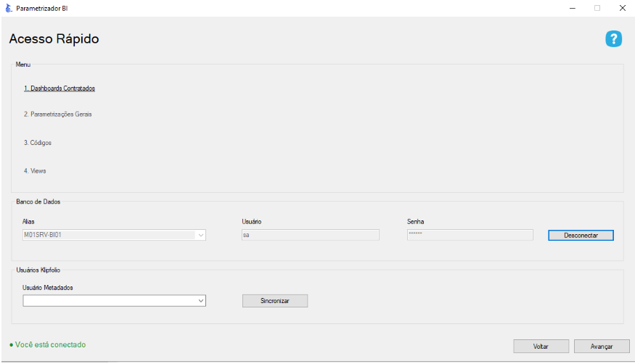
Task: Click the Parametrizador BI app icon in title bar
Action: click(8, 8)
